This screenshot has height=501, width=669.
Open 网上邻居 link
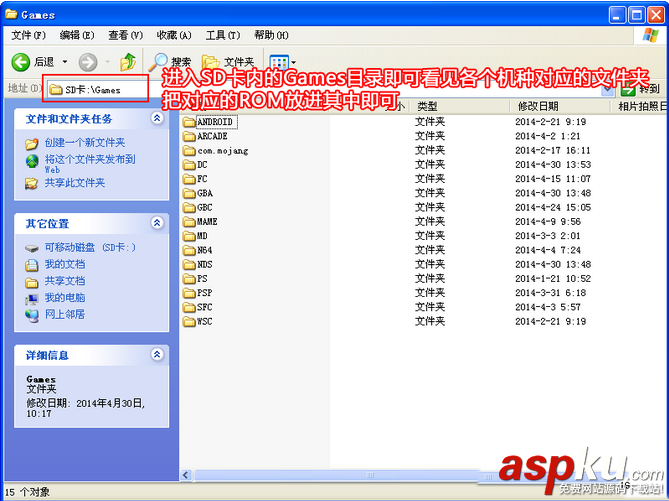(x=65, y=315)
